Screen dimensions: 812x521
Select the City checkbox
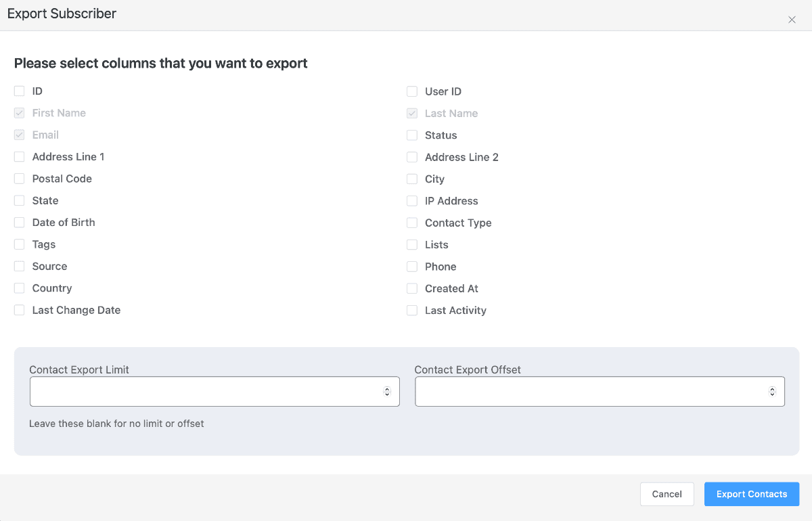412,179
